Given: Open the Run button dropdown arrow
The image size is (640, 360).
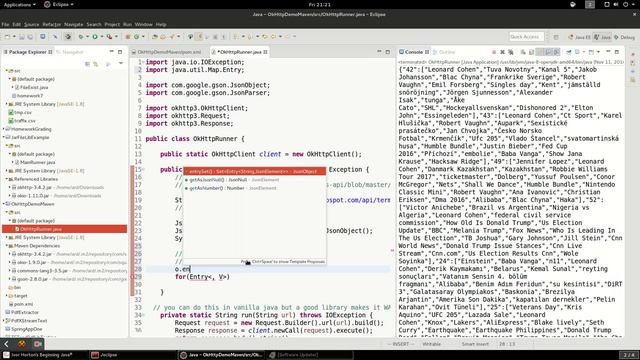Looking at the screenshot, I should [x=102, y=36].
